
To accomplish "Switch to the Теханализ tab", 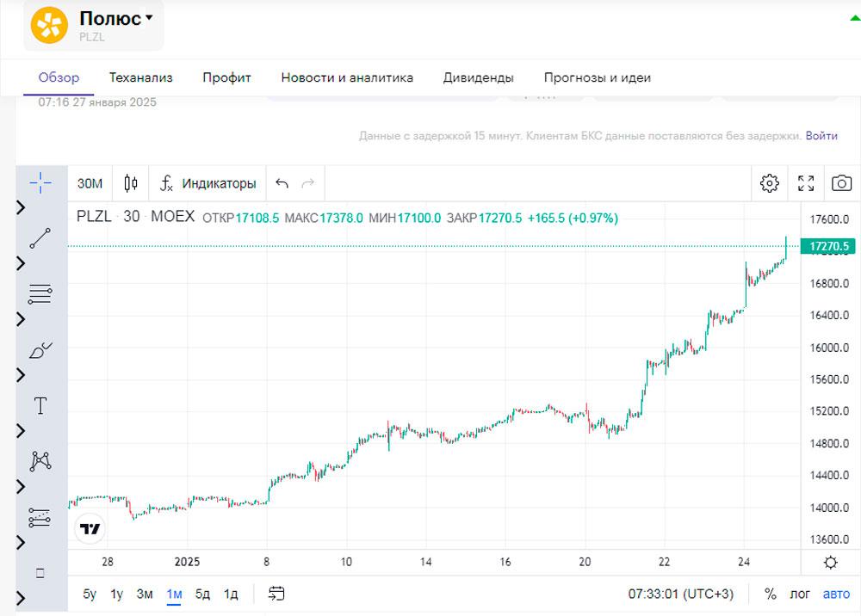I will click(140, 77).
